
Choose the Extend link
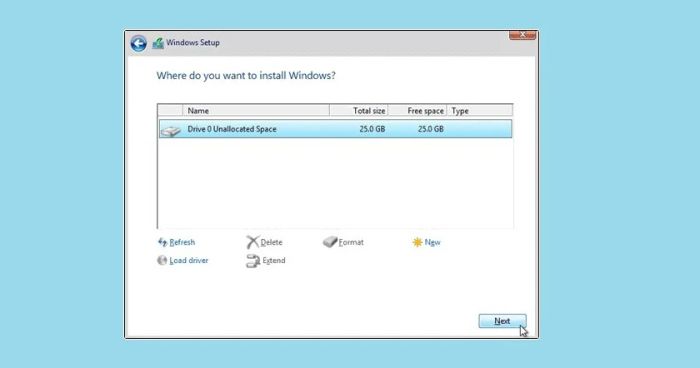tap(274, 260)
